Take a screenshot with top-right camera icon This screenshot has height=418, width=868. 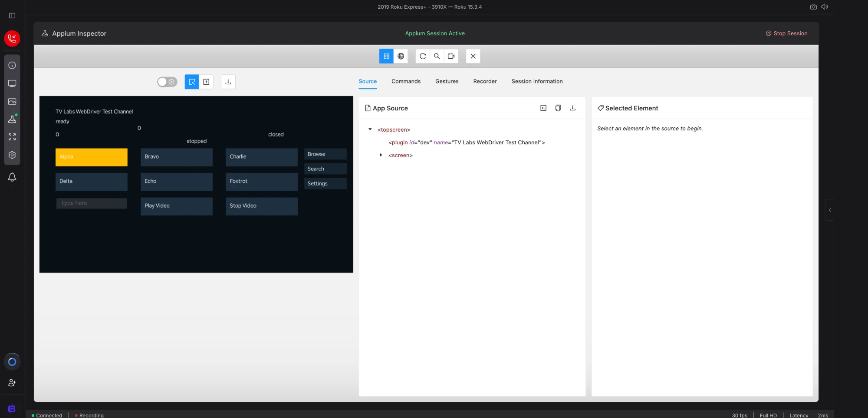tap(813, 7)
